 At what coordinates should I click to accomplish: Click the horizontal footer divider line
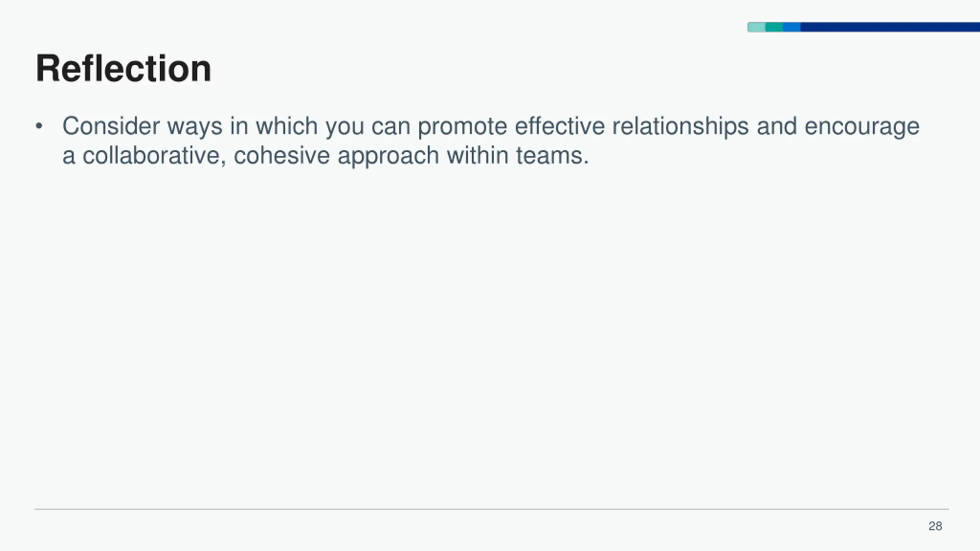[x=492, y=509]
